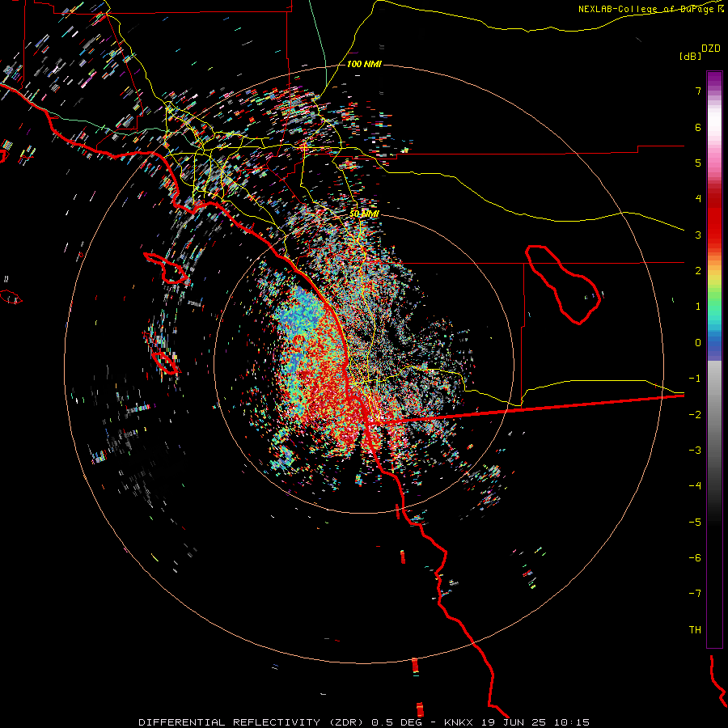Click the 'KNKX' radar site identifier
Image resolution: width=728 pixels, height=728 pixels.
(459, 722)
